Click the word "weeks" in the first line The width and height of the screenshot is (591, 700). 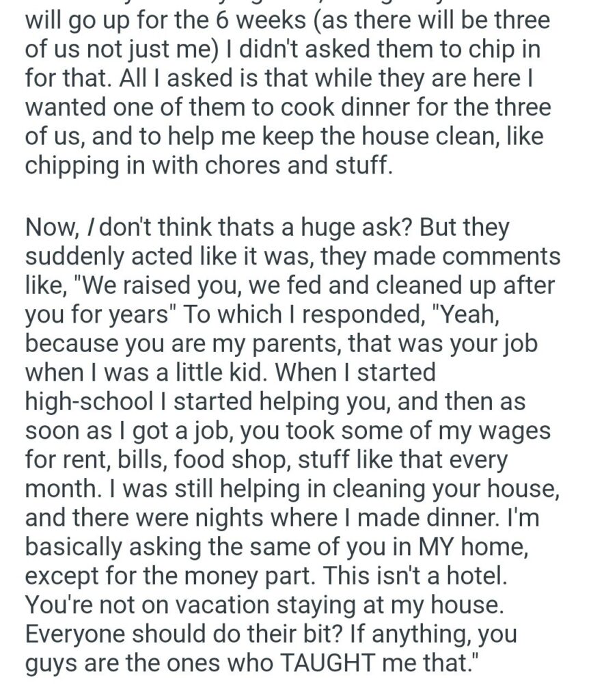[x=225, y=18]
